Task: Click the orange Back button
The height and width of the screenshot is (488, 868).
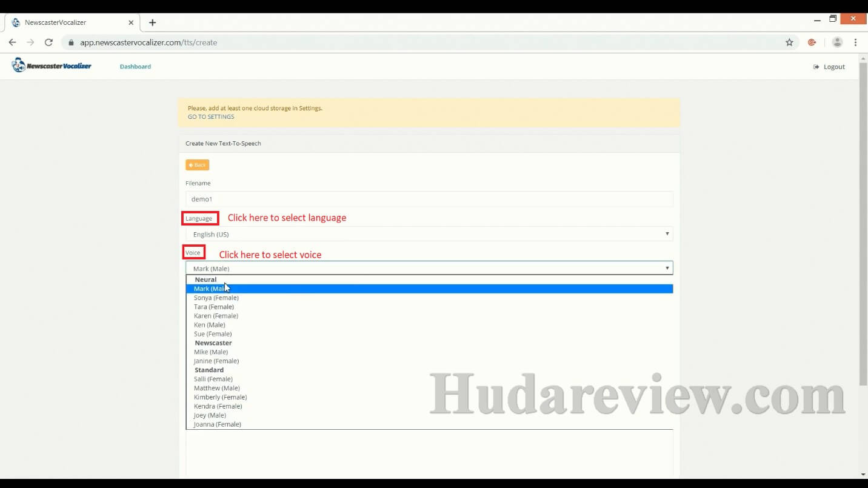Action: pos(197,165)
